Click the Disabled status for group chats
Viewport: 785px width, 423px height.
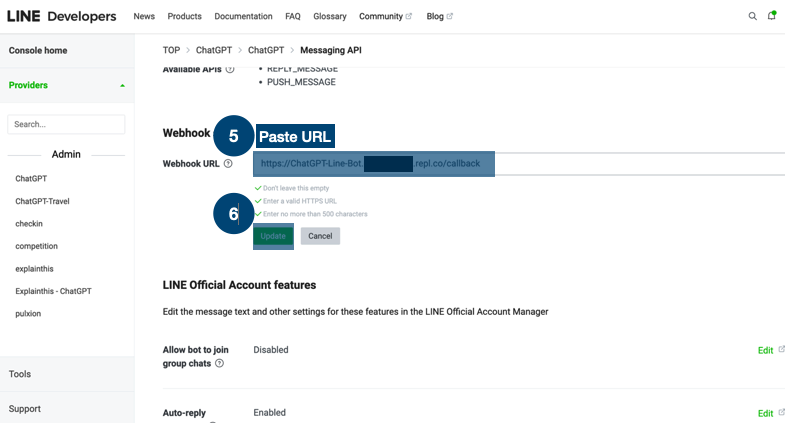(x=271, y=350)
